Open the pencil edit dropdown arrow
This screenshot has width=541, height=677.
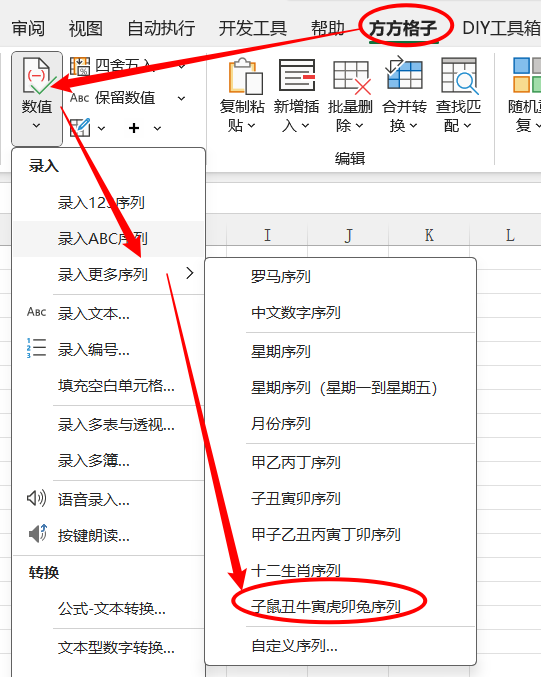[x=101, y=128]
